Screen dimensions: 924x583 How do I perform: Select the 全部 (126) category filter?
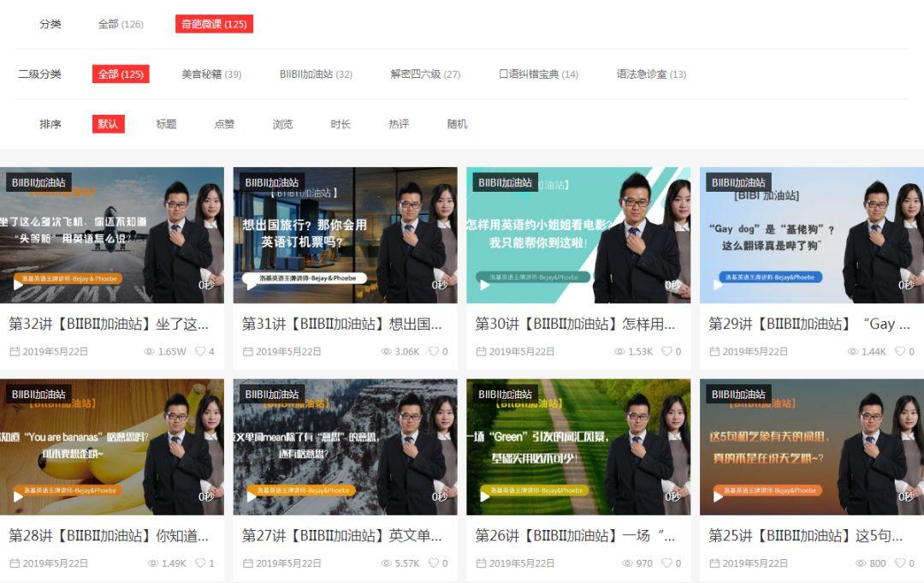121,24
